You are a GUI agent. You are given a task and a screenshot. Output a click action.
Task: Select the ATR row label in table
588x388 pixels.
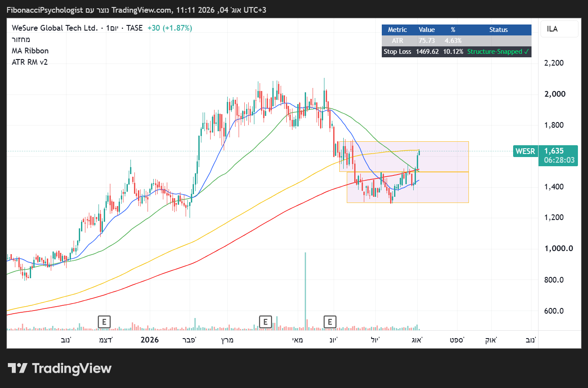(398, 41)
